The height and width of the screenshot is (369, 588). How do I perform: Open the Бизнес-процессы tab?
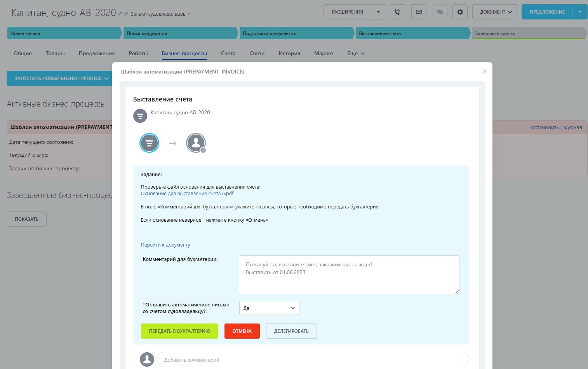pos(184,54)
